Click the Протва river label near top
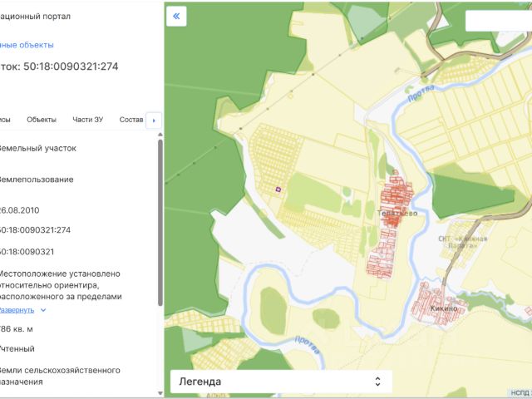532x399 pixels. point(421,93)
